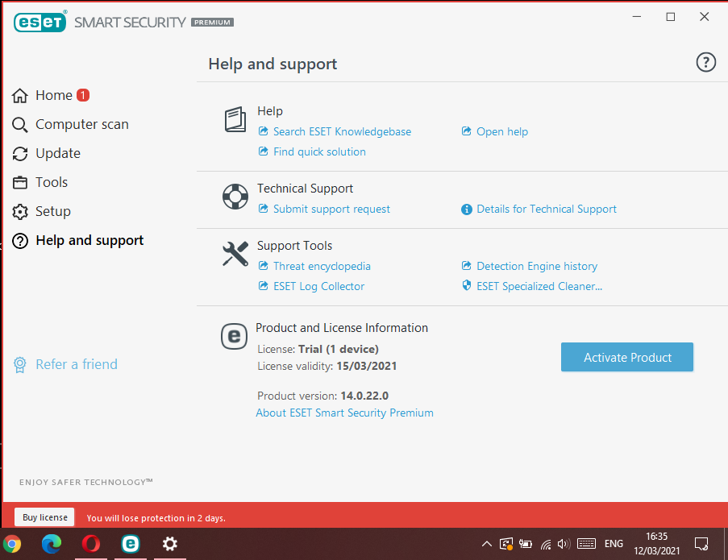This screenshot has width=728, height=560.
Task: Click the Update refresh arrows icon
Action: [x=20, y=154]
